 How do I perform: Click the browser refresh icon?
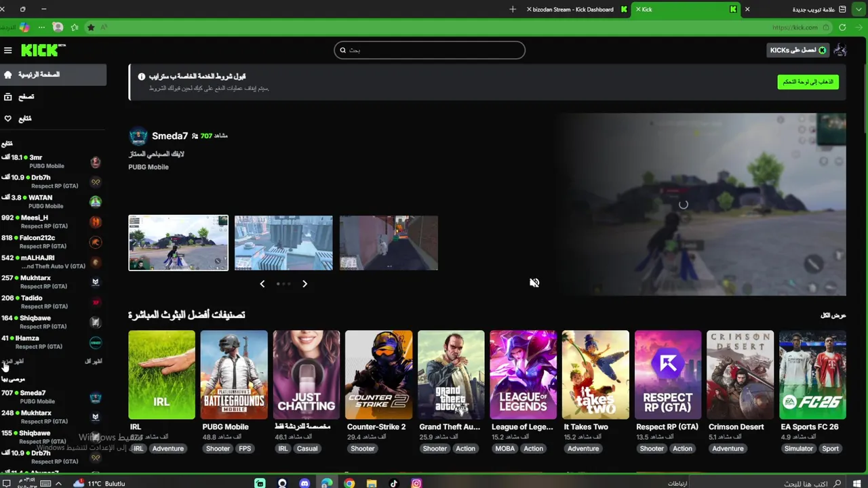click(x=842, y=28)
